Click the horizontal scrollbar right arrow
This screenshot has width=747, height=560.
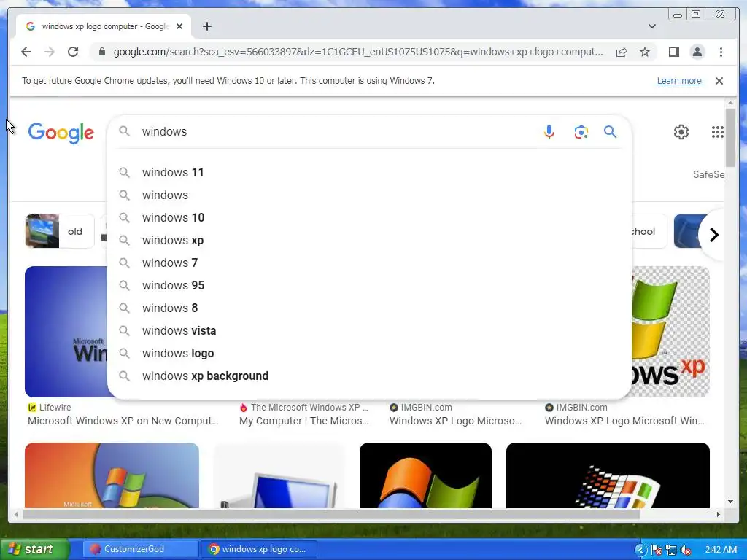[719, 514]
